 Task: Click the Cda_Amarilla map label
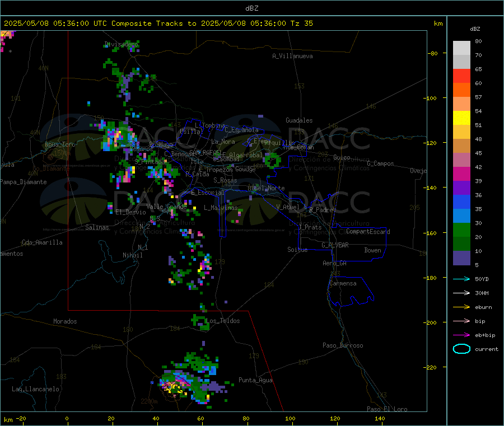[x=42, y=242]
